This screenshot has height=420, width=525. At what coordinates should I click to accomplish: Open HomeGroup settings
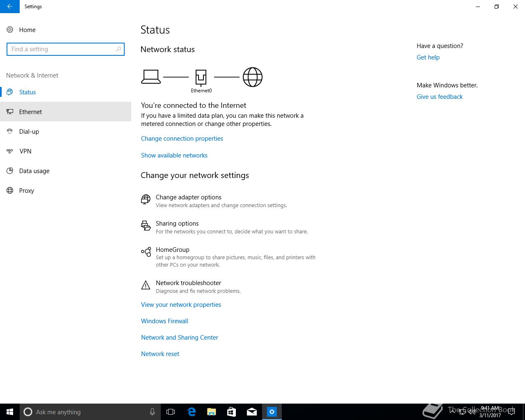(x=173, y=250)
